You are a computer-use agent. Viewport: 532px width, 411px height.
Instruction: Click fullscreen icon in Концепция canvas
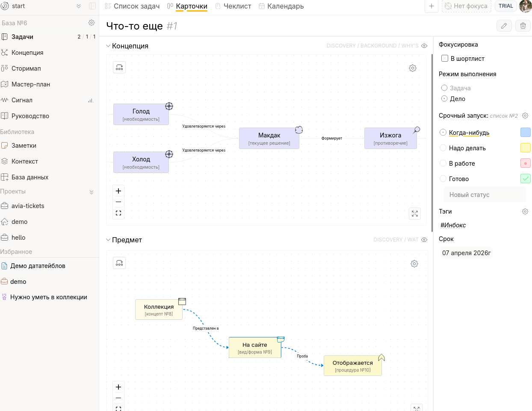(414, 214)
